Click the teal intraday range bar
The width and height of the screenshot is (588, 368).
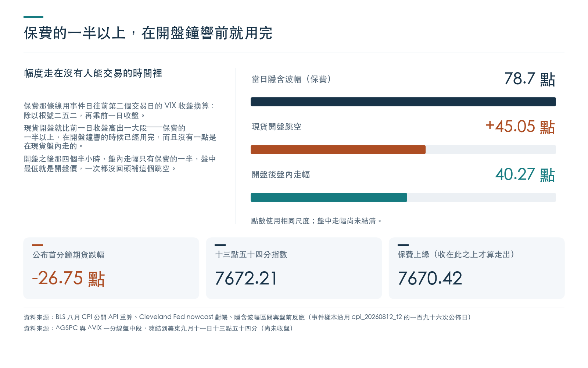click(329, 198)
